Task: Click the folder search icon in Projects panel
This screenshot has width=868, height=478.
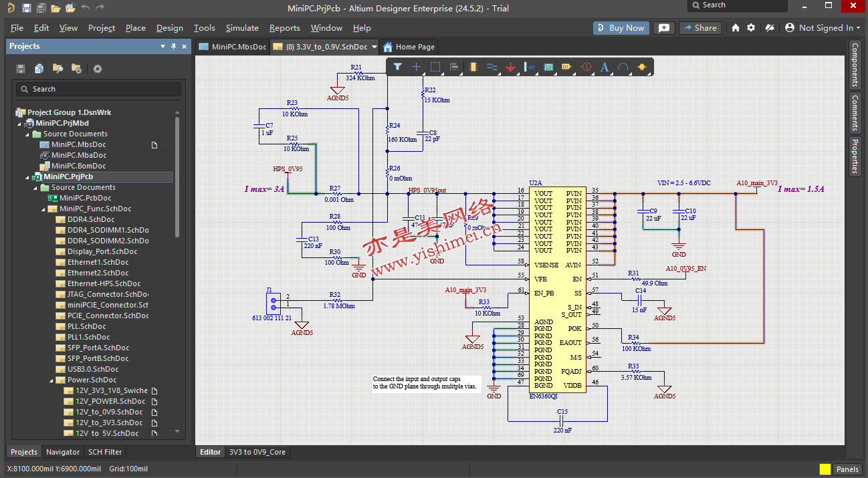Action: (x=58, y=69)
